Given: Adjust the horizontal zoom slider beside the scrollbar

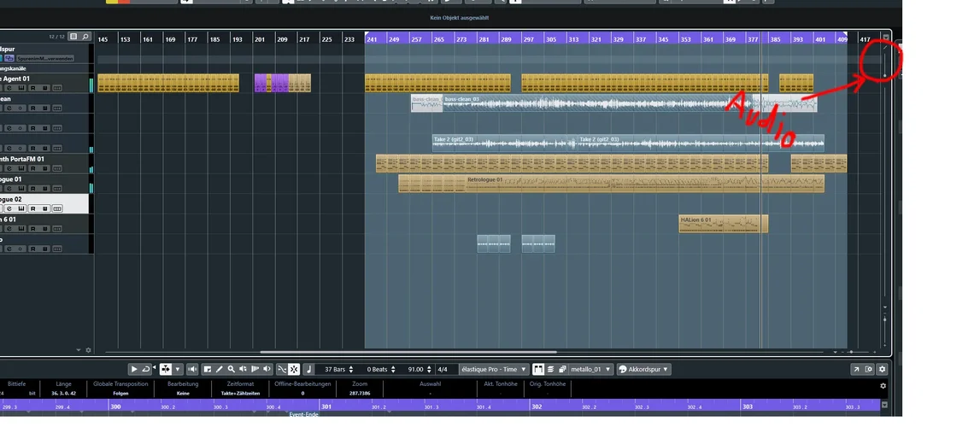Looking at the screenshot, I should pos(852,352).
